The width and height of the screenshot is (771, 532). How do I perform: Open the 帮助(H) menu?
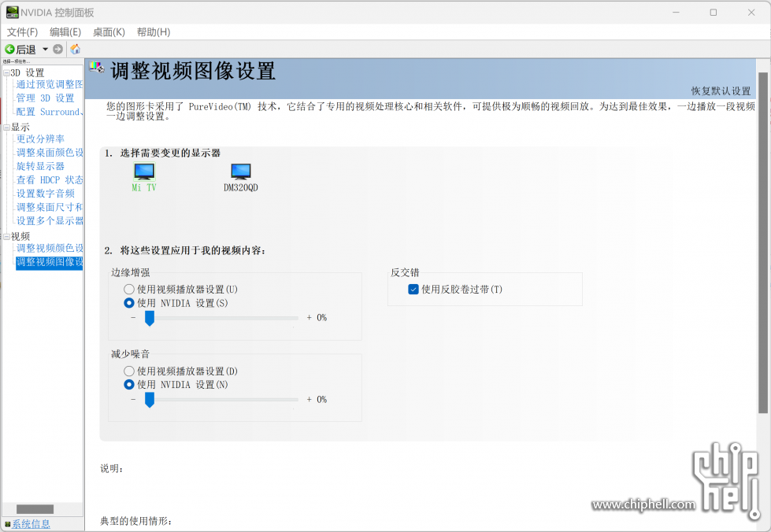pos(154,32)
